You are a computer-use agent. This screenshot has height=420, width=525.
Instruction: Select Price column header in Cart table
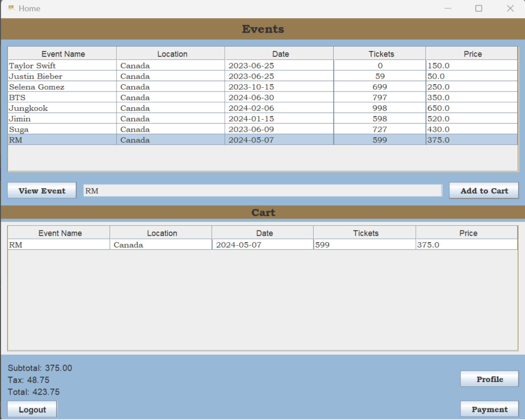click(467, 233)
